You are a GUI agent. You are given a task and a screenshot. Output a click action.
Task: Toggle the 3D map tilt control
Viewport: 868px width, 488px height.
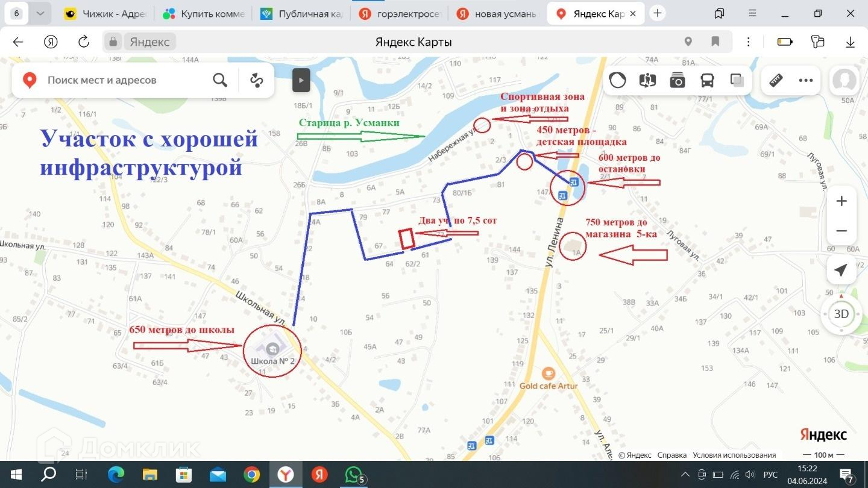[x=841, y=314]
